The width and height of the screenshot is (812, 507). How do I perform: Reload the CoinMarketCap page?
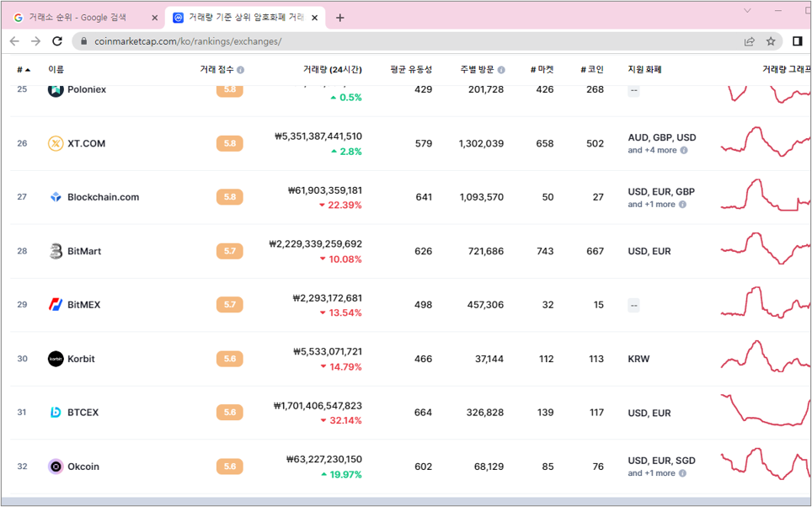[57, 41]
